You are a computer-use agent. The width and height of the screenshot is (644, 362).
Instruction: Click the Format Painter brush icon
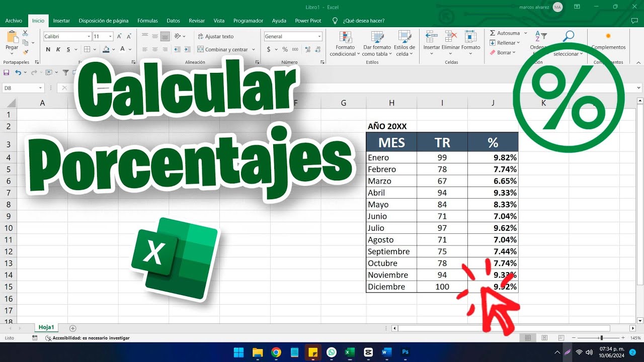click(25, 52)
